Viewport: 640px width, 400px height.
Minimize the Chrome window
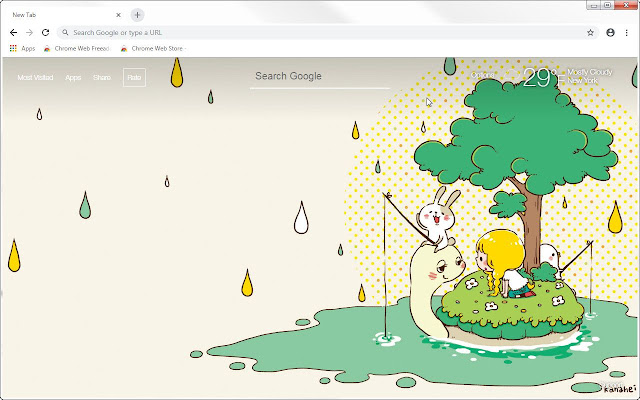(x=594, y=5)
